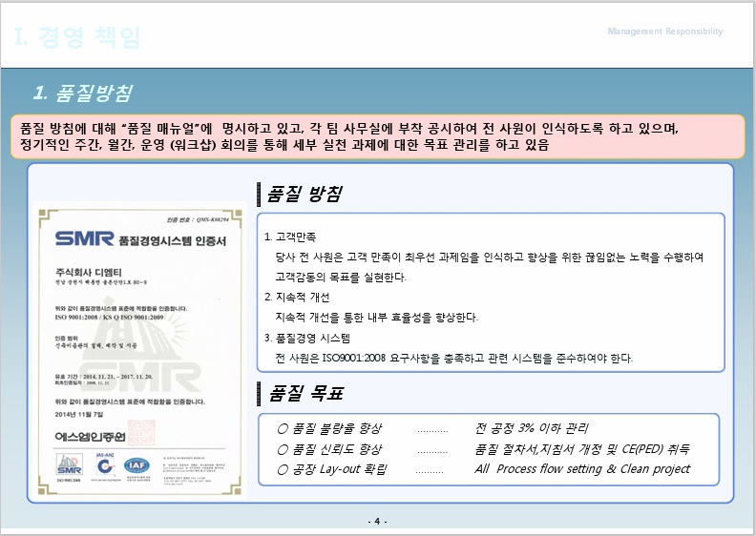Click certificate number 'QMS-K08294' text

coord(213,219)
